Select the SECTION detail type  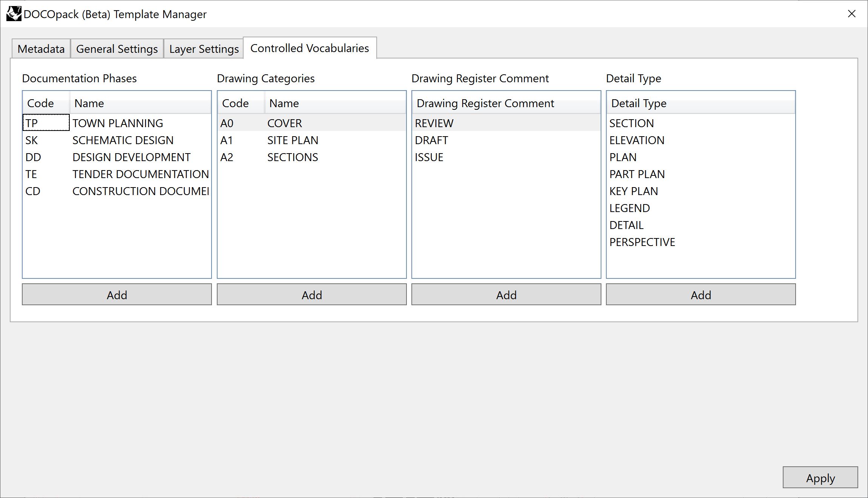point(701,123)
